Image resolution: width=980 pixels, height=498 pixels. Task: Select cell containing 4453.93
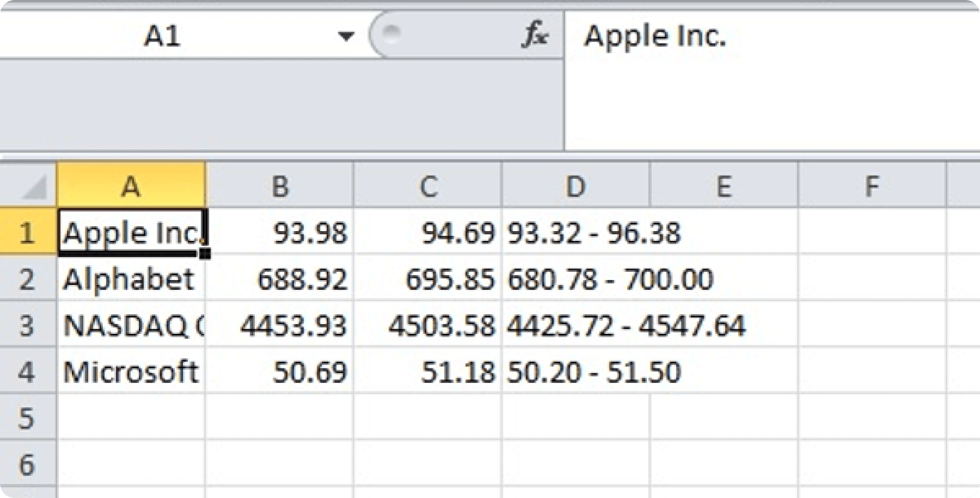click(x=280, y=325)
